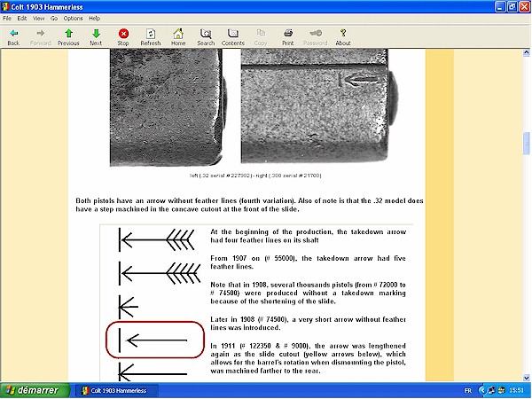The width and height of the screenshot is (532, 399).
Task: Click the five-feather takedown arrow drawing
Action: (x=160, y=273)
